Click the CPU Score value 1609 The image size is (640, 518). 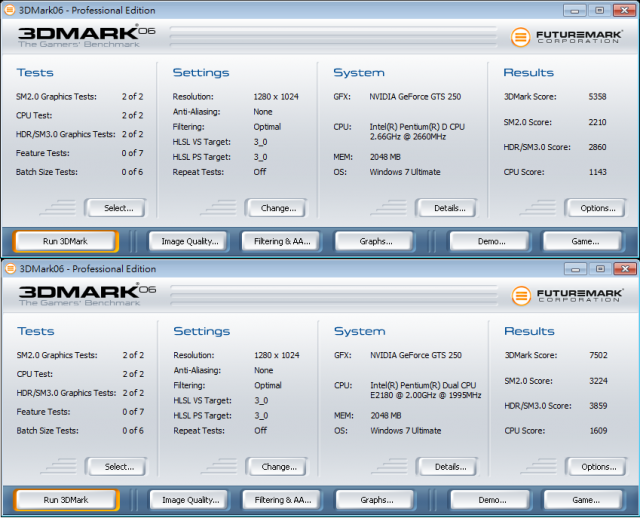pyautogui.click(x=598, y=431)
